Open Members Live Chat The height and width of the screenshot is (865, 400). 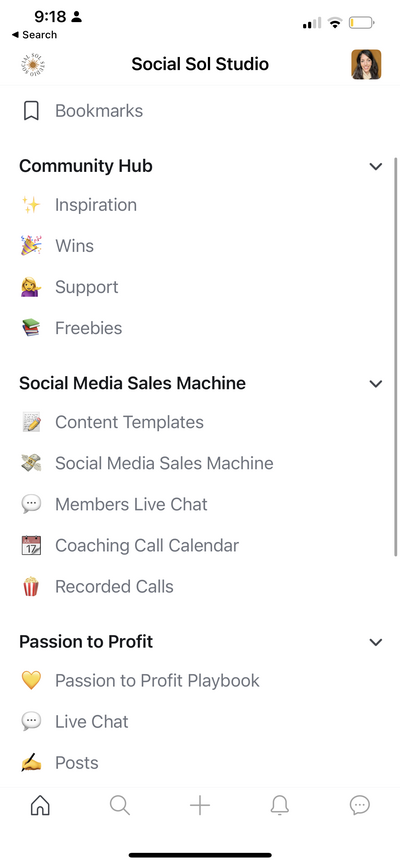[131, 504]
